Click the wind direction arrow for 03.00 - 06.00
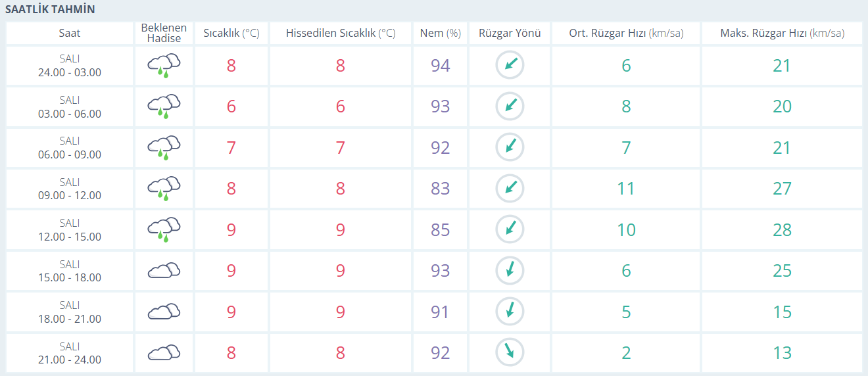Screen dimensions: 868x376 (x=510, y=106)
